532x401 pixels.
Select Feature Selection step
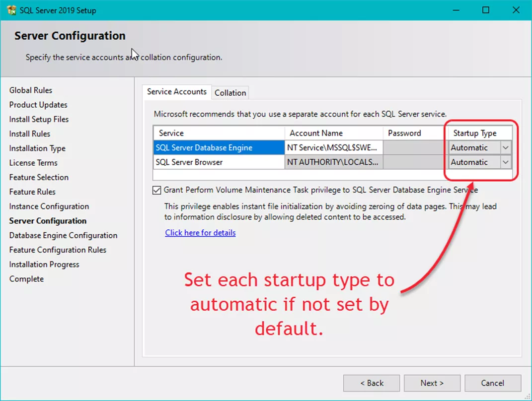(39, 177)
